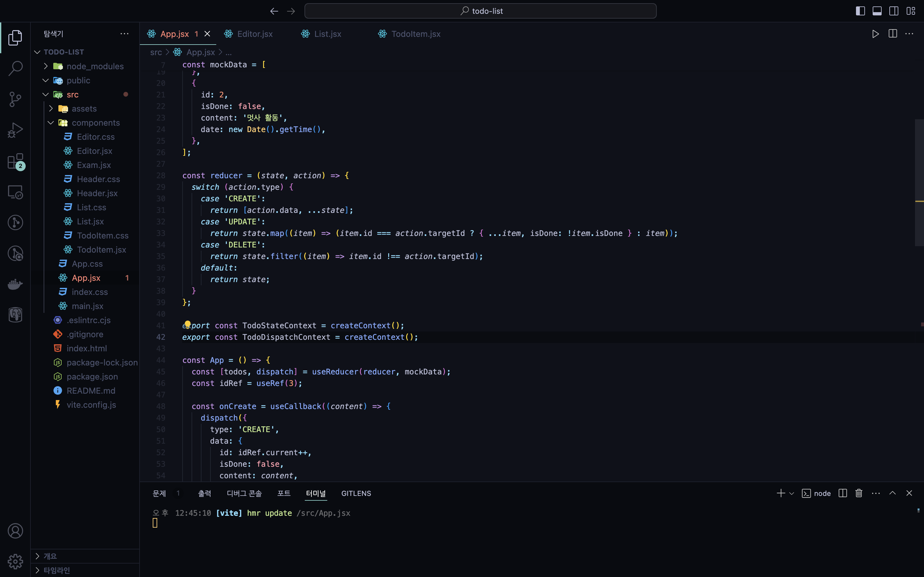Open the Run and Debug view
The height and width of the screenshot is (577, 924).
pos(15,130)
